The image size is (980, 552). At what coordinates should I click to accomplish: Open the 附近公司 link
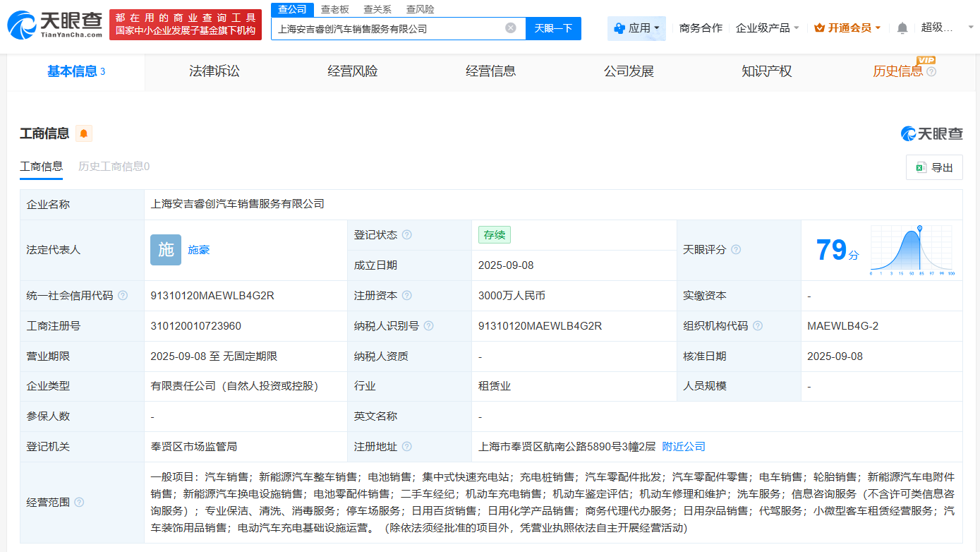point(684,447)
